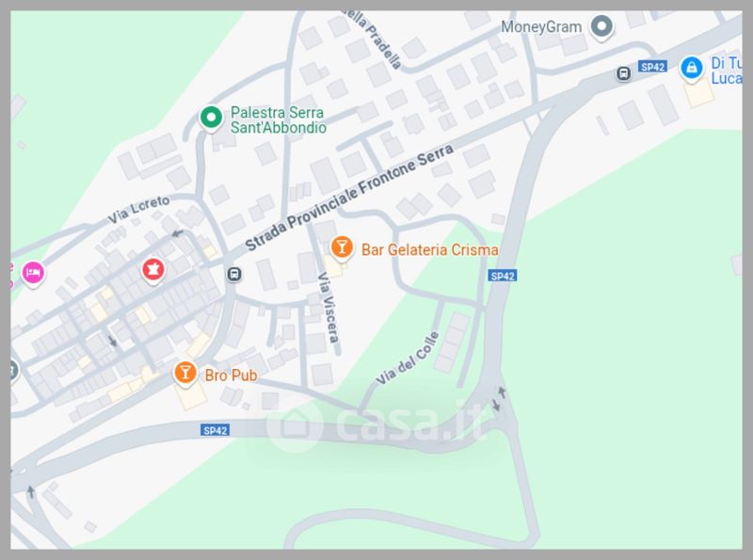The width and height of the screenshot is (753, 560).
Task: Open the Bro Pub text label
Action: 231,376
